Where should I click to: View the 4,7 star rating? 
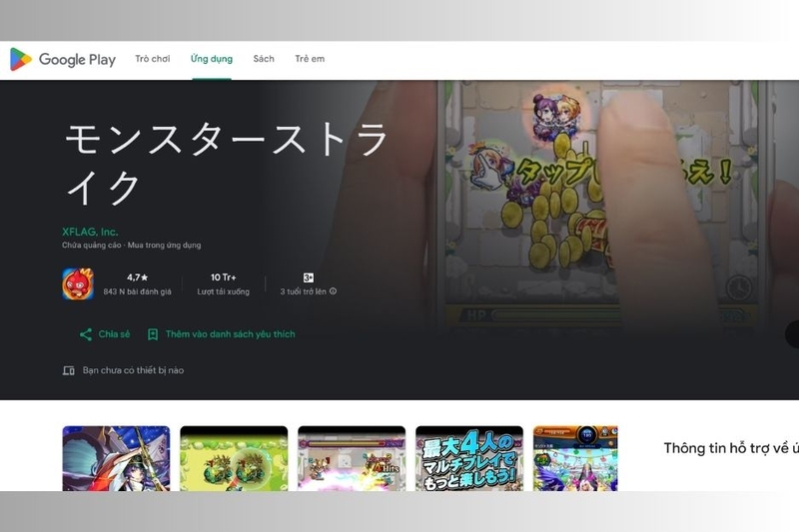click(x=137, y=277)
